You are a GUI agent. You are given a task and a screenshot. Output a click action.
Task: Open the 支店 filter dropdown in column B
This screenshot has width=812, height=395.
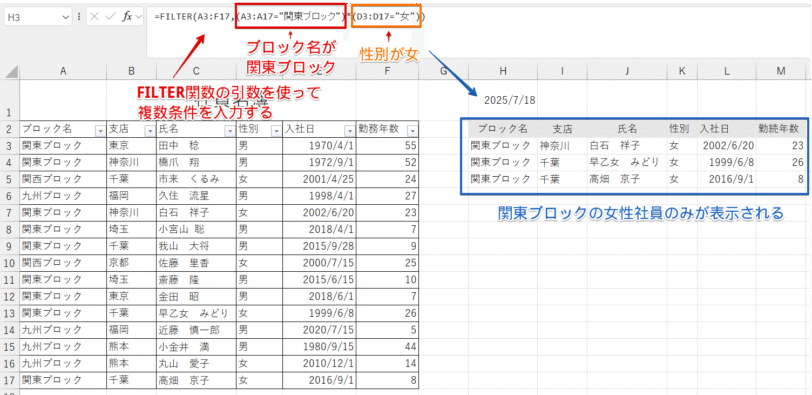tap(150, 130)
